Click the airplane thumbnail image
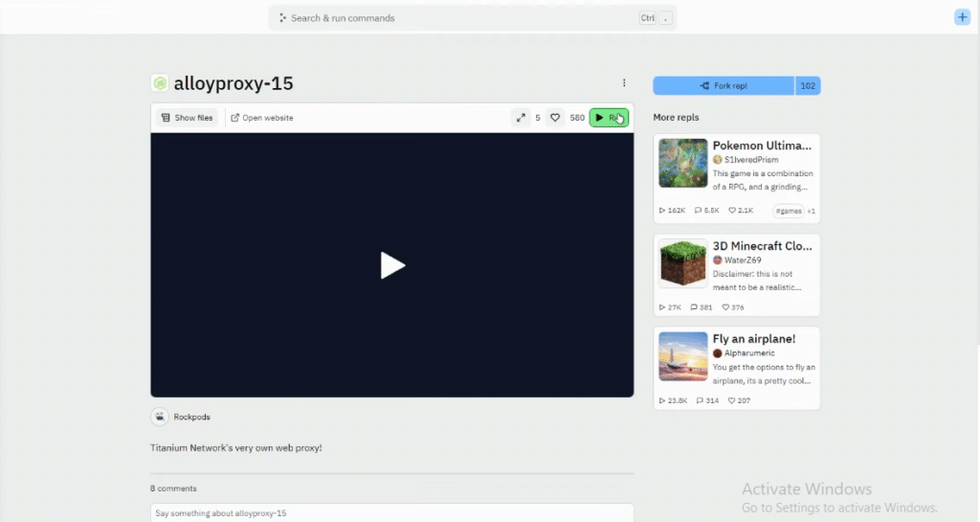 click(x=682, y=356)
